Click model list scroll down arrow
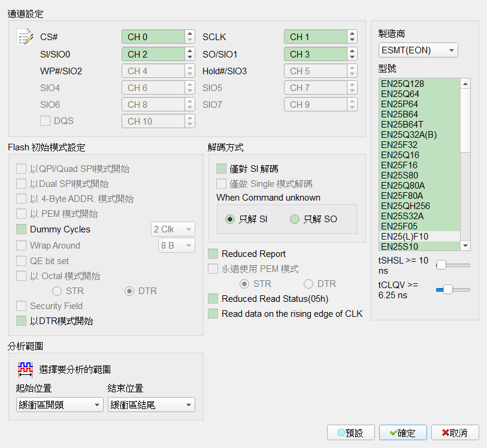Viewport: 487px width, 448px height. [465, 246]
